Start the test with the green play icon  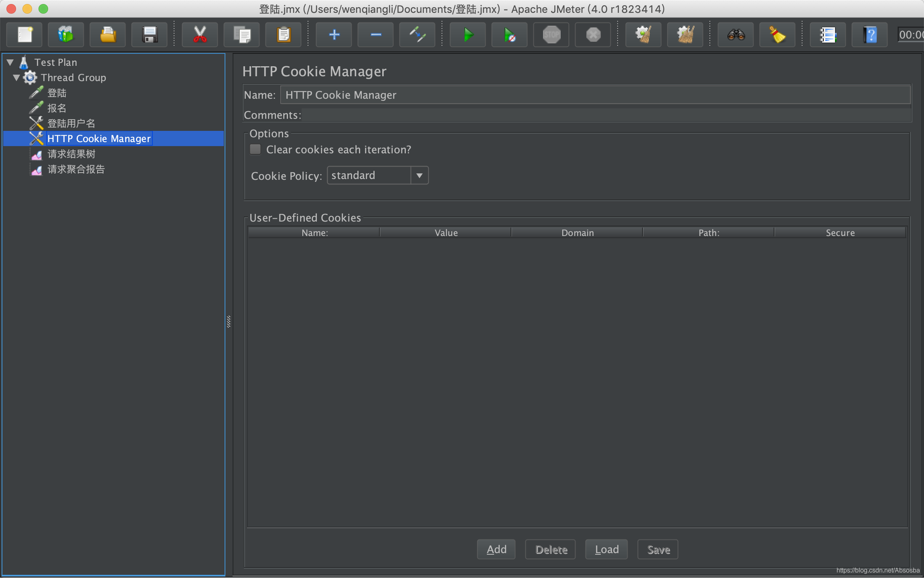tap(468, 35)
